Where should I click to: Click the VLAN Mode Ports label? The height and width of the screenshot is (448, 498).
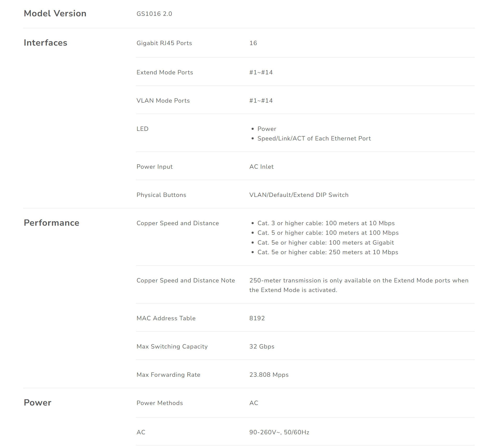[x=163, y=101]
